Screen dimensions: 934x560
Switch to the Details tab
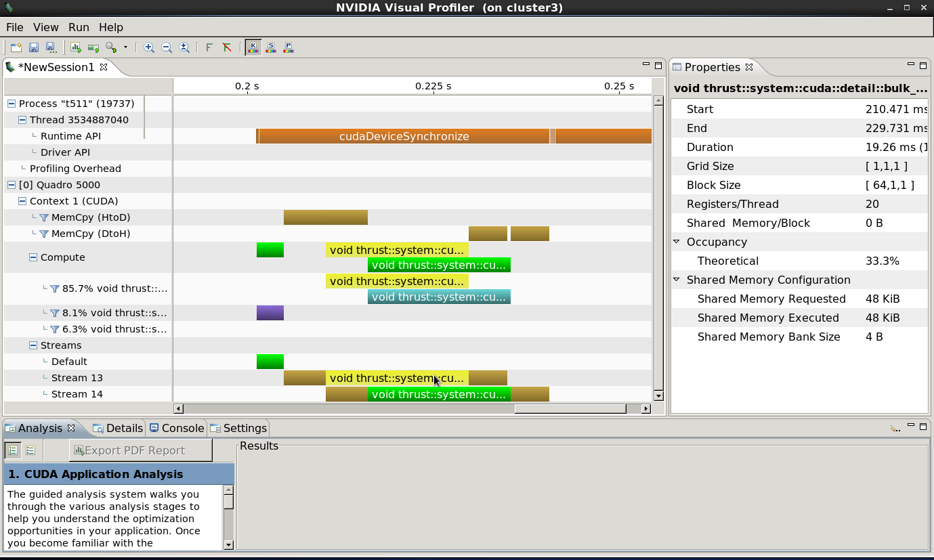(118, 428)
